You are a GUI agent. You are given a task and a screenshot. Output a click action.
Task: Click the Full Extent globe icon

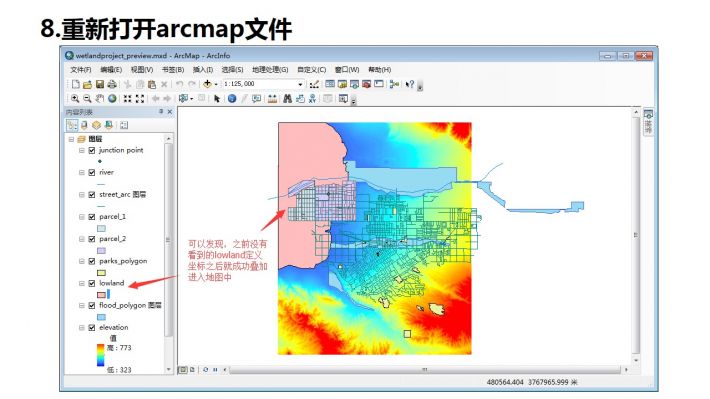click(112, 99)
